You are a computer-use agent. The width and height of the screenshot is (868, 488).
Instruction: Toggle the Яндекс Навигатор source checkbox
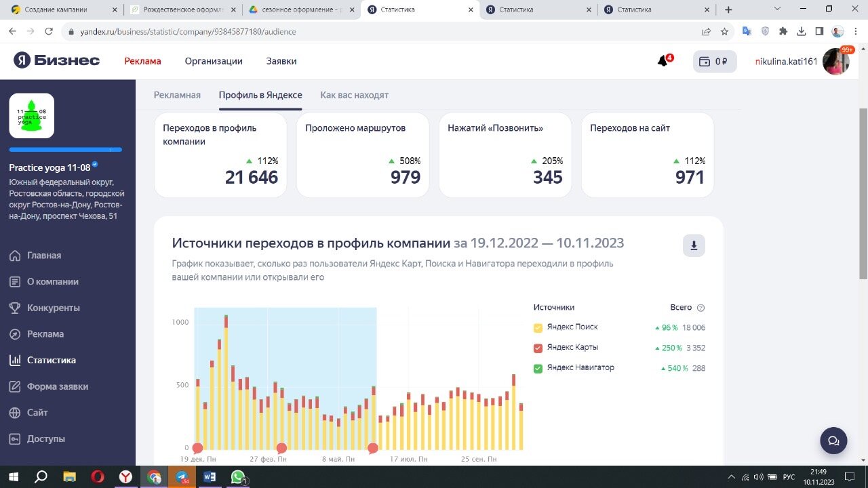[538, 368]
